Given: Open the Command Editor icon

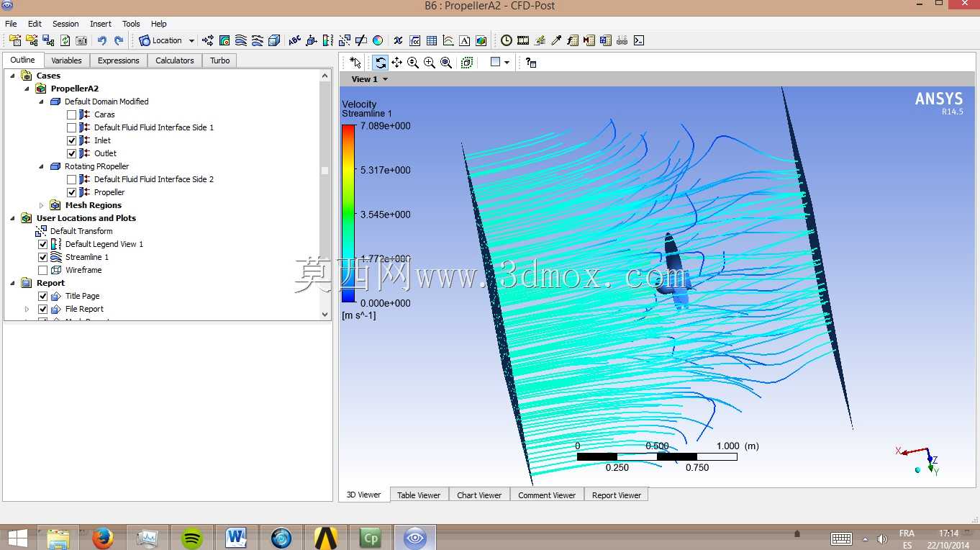Looking at the screenshot, I should (639, 40).
